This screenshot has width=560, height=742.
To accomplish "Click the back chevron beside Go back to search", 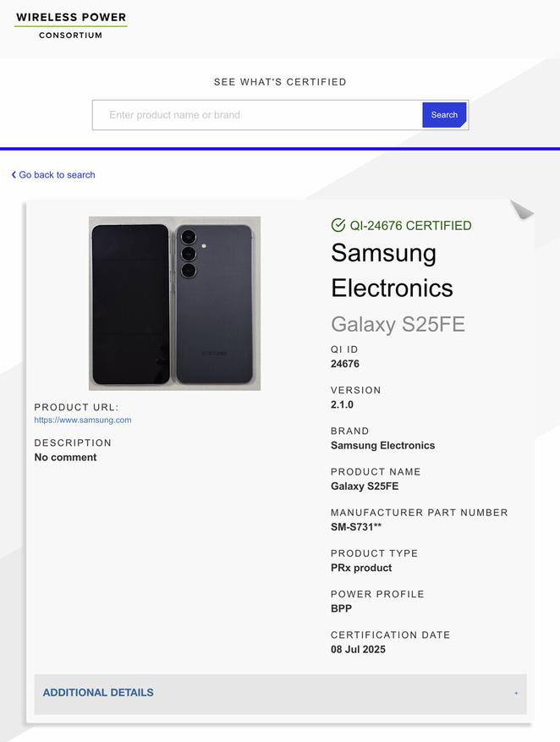I will [14, 175].
